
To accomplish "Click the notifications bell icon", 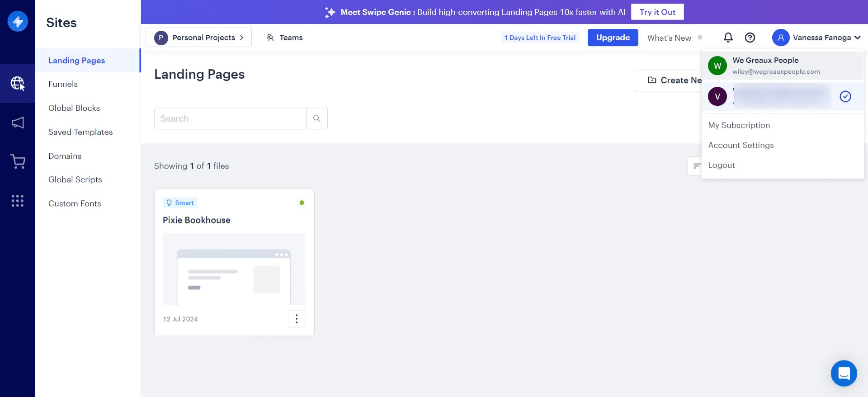I will click(728, 38).
